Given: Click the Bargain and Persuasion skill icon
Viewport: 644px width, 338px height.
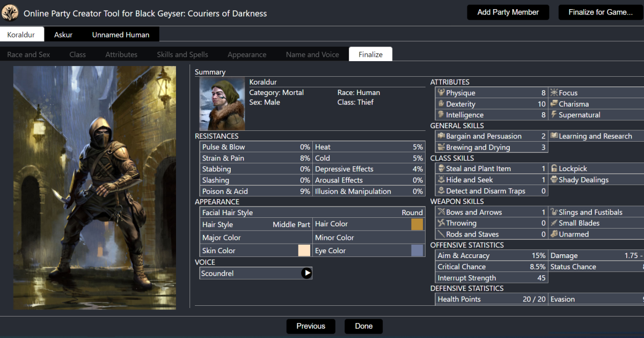Looking at the screenshot, I should coord(441,136).
